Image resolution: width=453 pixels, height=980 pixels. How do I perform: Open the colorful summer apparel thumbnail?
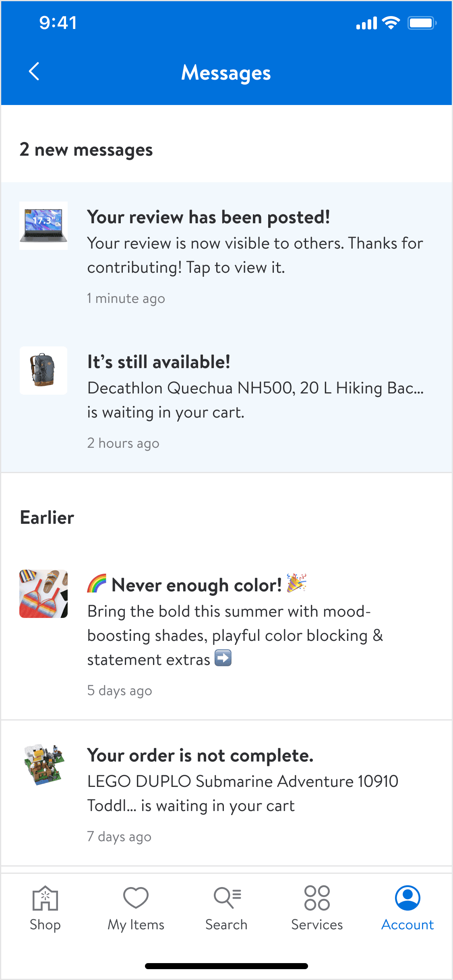pyautogui.click(x=43, y=594)
